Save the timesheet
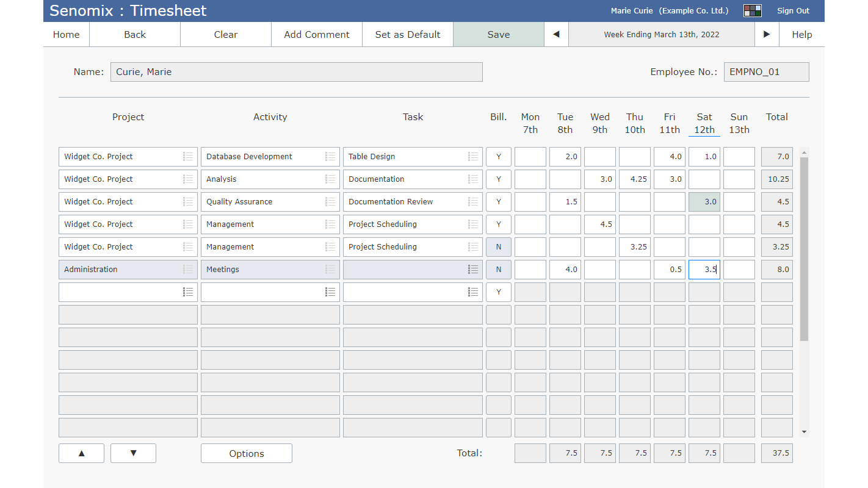The image size is (868, 488). pyautogui.click(x=498, y=35)
